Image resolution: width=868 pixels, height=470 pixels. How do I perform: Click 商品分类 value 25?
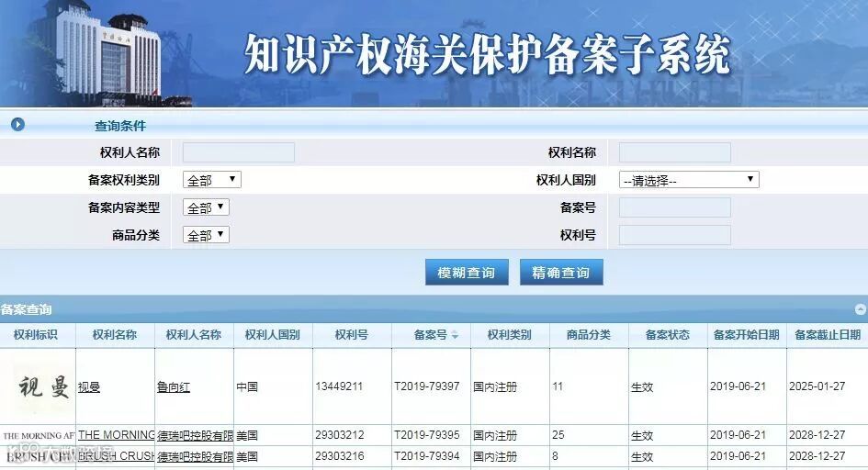click(x=558, y=435)
